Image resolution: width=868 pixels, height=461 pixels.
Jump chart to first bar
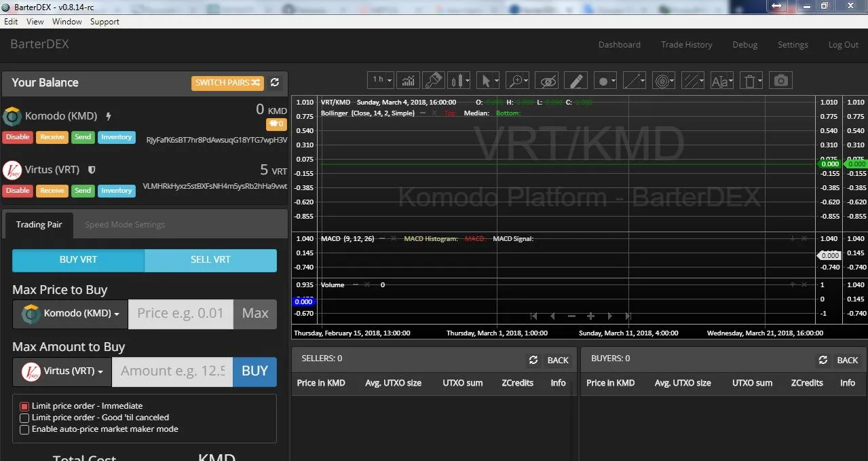pyautogui.click(x=534, y=316)
